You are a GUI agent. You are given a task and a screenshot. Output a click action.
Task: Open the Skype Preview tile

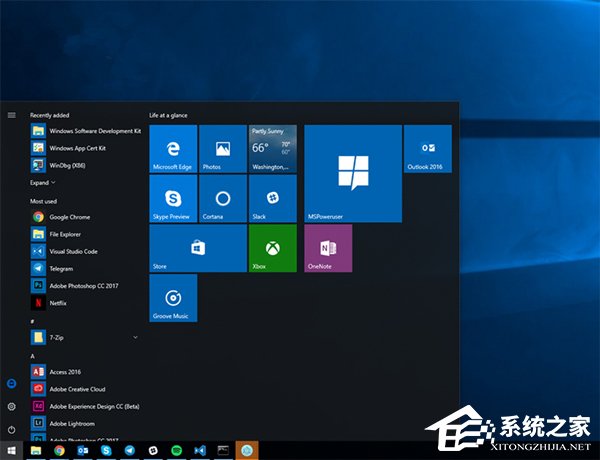173,198
